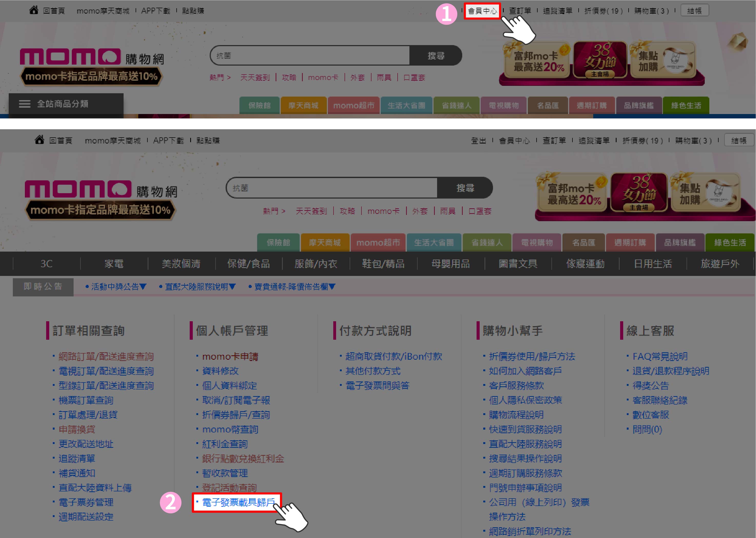Click APP下載 in the lower page header
Image resolution: width=756 pixels, height=538 pixels.
(168, 140)
